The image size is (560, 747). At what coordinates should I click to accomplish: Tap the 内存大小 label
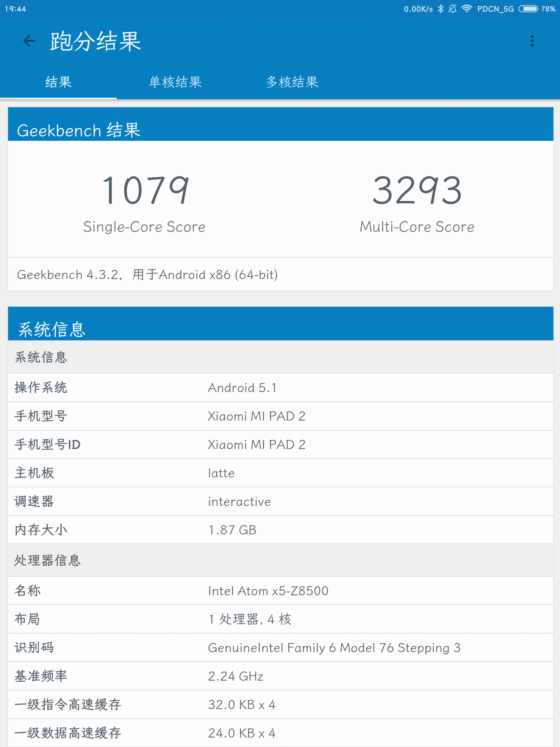(x=41, y=530)
